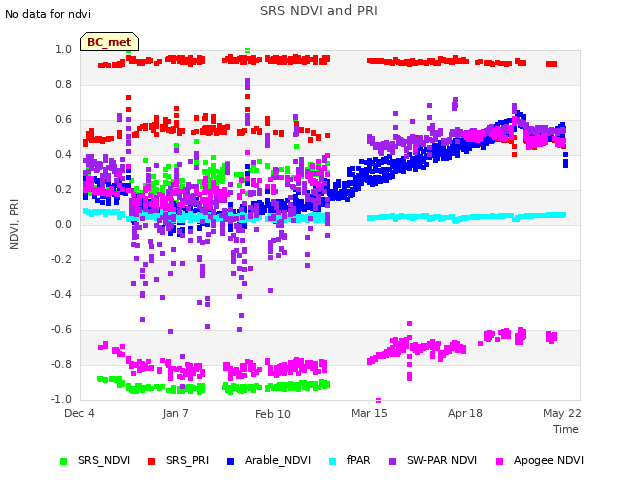Select the Apogee NDVI legend label
640x480 pixels.
click(x=549, y=460)
